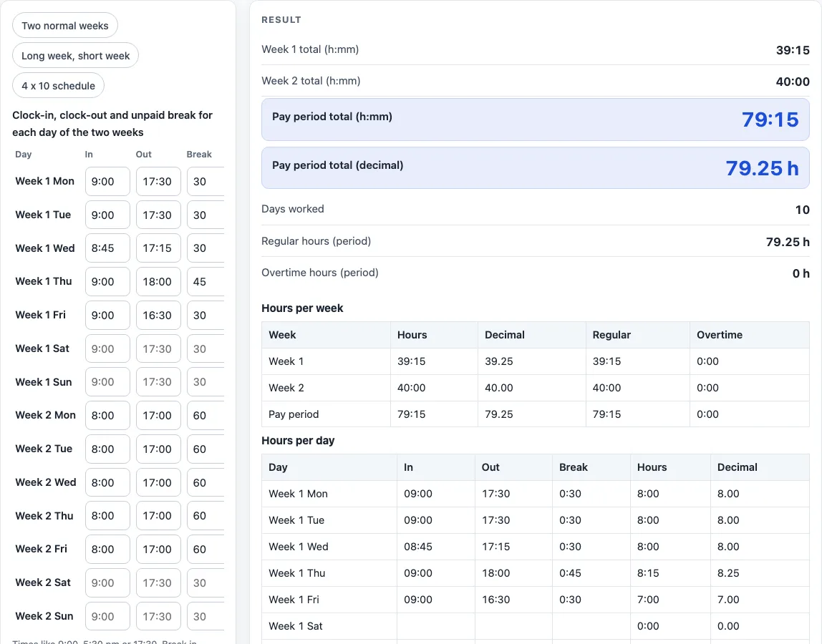Edit Week 1 Tue clock-out time
The image size is (822, 644).
pyautogui.click(x=158, y=215)
